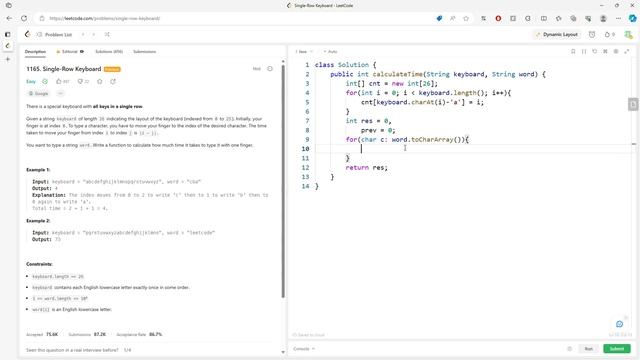This screenshot has width=640, height=360.
Task: Favorite this page with the browser star icon
Action: pyautogui.click(x=466, y=18)
